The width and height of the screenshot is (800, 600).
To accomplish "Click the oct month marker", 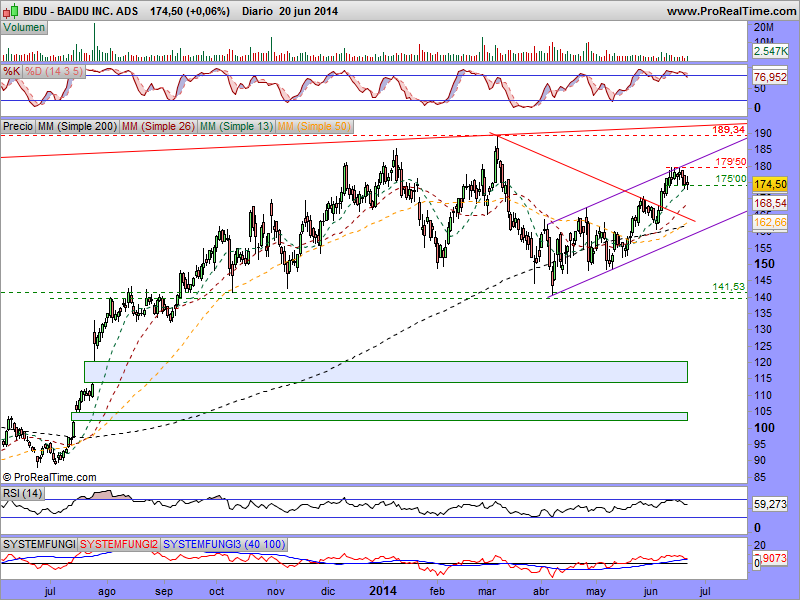I will coord(216,592).
